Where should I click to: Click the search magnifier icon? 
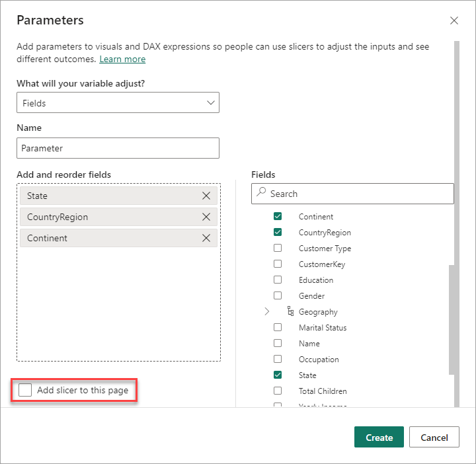(x=261, y=192)
